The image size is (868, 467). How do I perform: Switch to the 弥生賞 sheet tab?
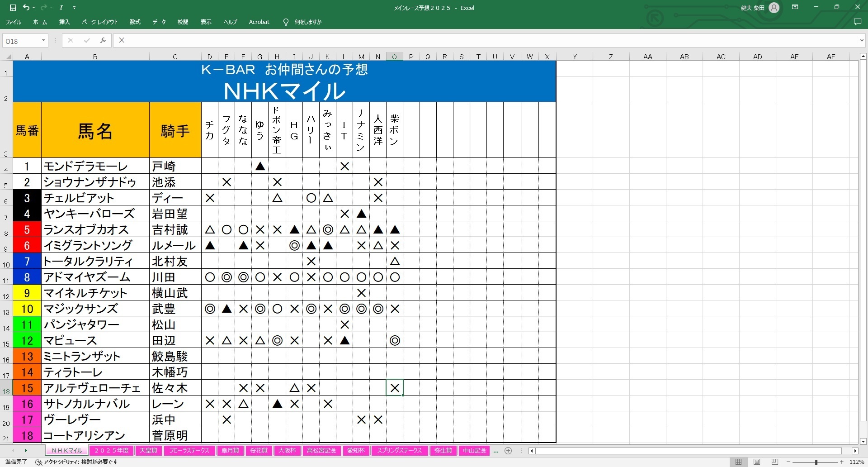[443, 450]
